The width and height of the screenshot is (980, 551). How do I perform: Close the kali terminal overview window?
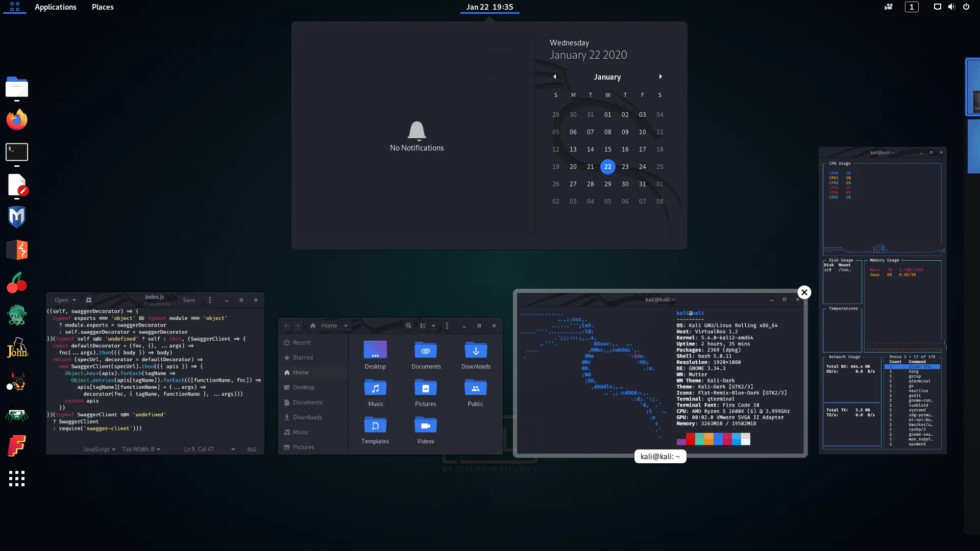tap(804, 292)
